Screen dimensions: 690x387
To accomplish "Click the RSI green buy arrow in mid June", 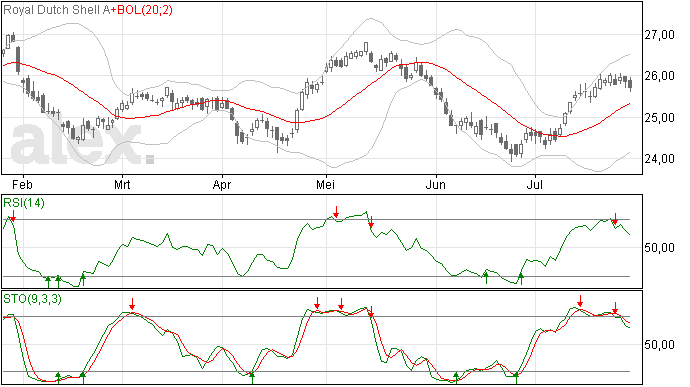I will [x=486, y=278].
